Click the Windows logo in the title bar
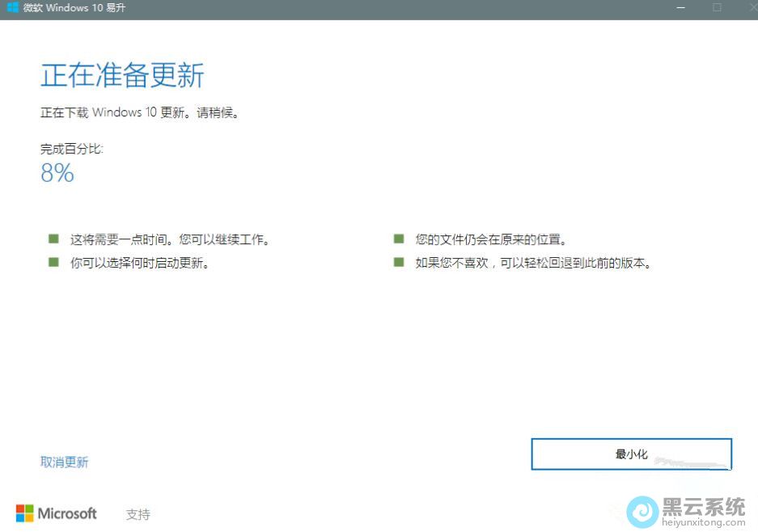Viewport: 758px width, 532px height. click(x=14, y=7)
